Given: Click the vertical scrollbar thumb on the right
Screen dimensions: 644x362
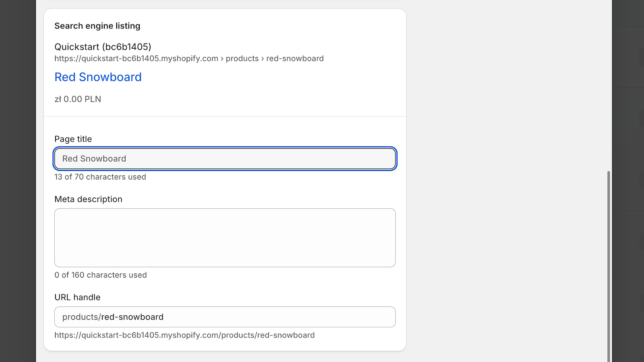Looking at the screenshot, I should pyautogui.click(x=609, y=266).
